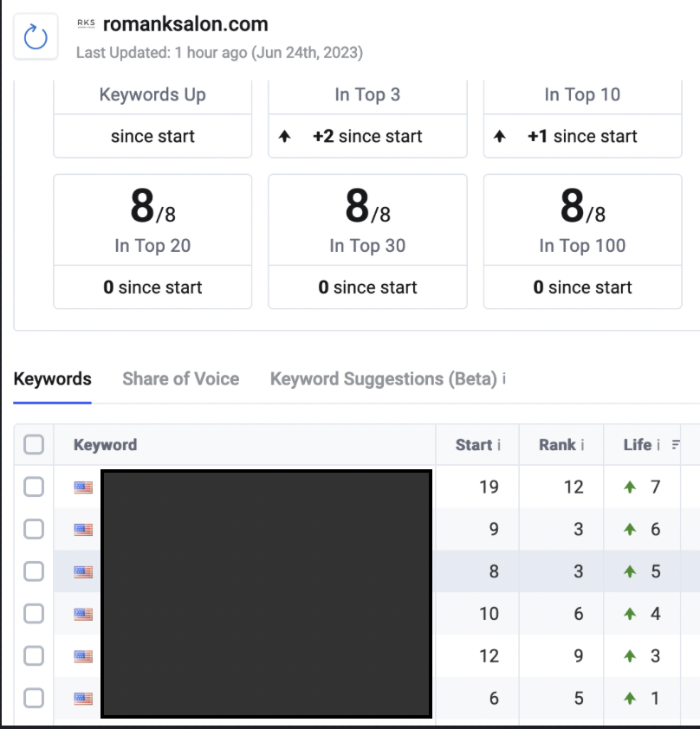Screen dimensions: 700x729
Task: Click the Keyword column header
Action: coord(105,445)
